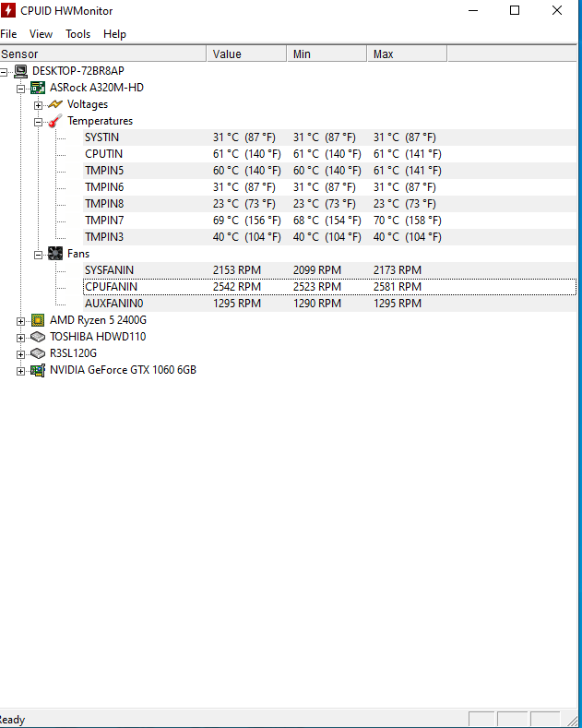Click the Value column header
This screenshot has width=582, height=728.
click(x=246, y=54)
